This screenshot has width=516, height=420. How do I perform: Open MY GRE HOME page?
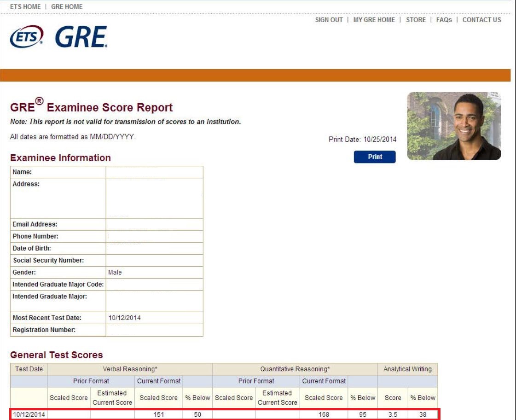[x=374, y=20]
